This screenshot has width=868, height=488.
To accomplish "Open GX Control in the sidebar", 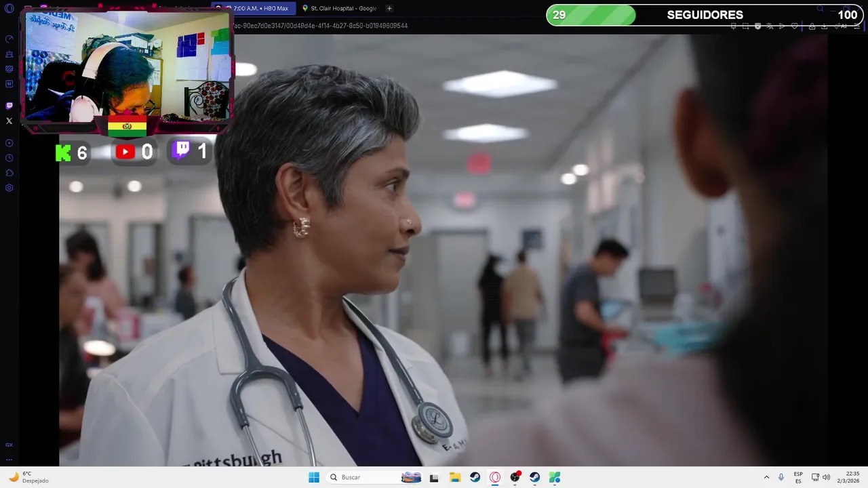I will (9, 39).
